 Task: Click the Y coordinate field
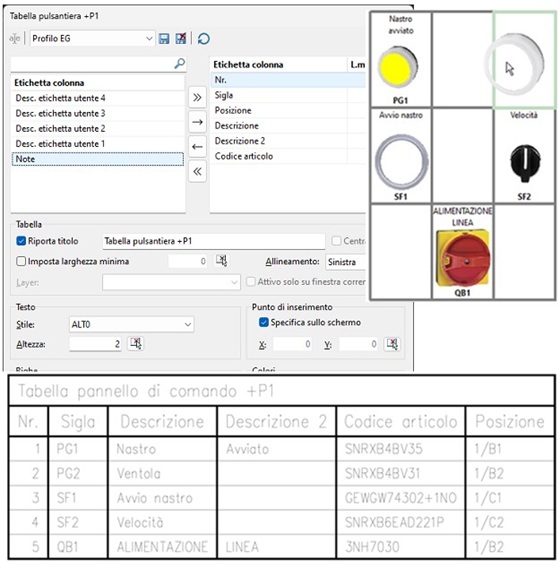[358, 344]
